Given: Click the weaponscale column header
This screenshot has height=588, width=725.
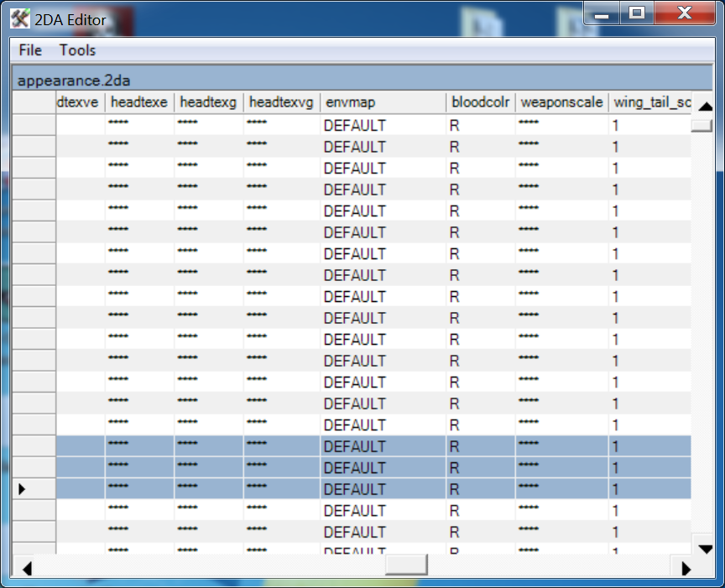Looking at the screenshot, I should coord(561,102).
